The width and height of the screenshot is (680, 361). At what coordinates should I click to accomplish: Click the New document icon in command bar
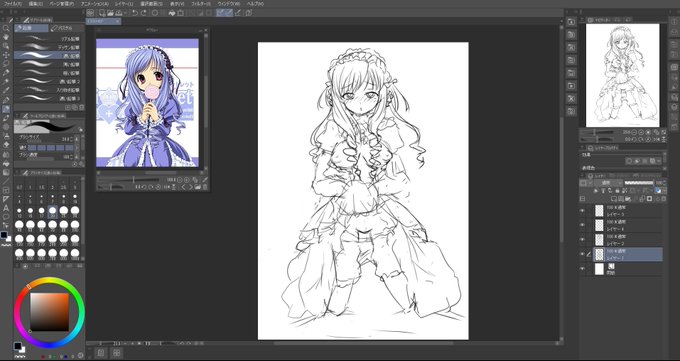pos(102,13)
